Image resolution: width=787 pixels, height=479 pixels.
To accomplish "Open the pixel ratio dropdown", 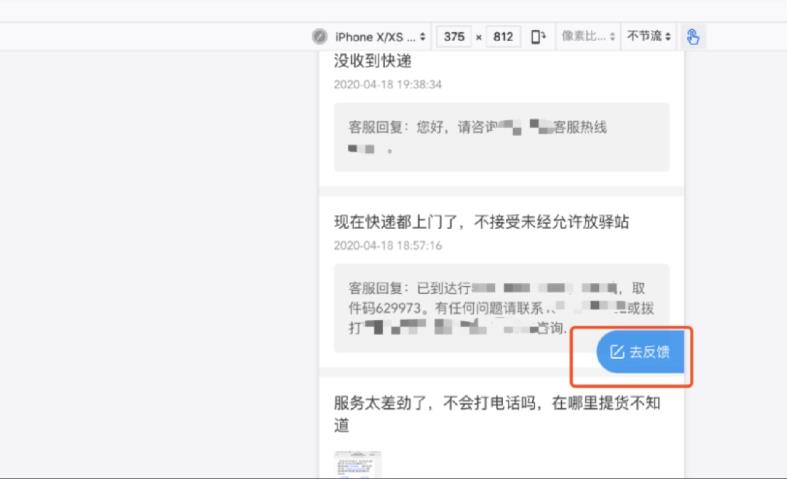I will tap(588, 36).
